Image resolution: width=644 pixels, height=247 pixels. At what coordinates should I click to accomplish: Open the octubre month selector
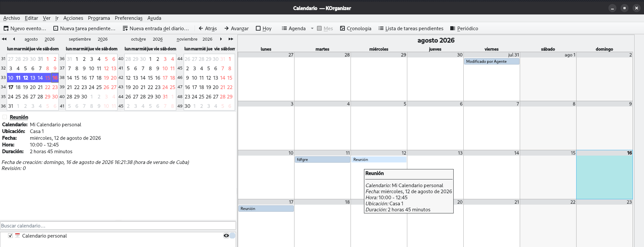tap(138, 39)
